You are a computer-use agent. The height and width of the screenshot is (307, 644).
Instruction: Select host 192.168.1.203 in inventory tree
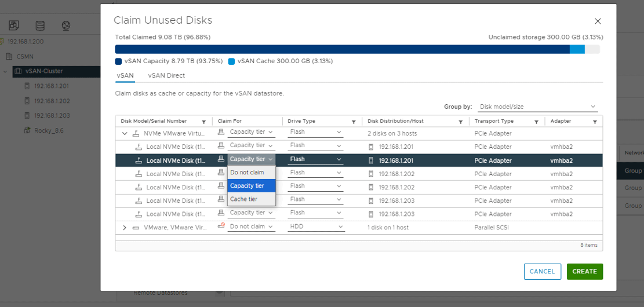(52, 116)
